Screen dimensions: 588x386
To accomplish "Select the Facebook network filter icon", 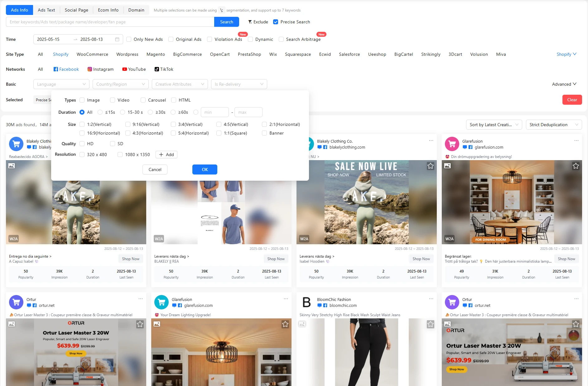I will coord(56,69).
